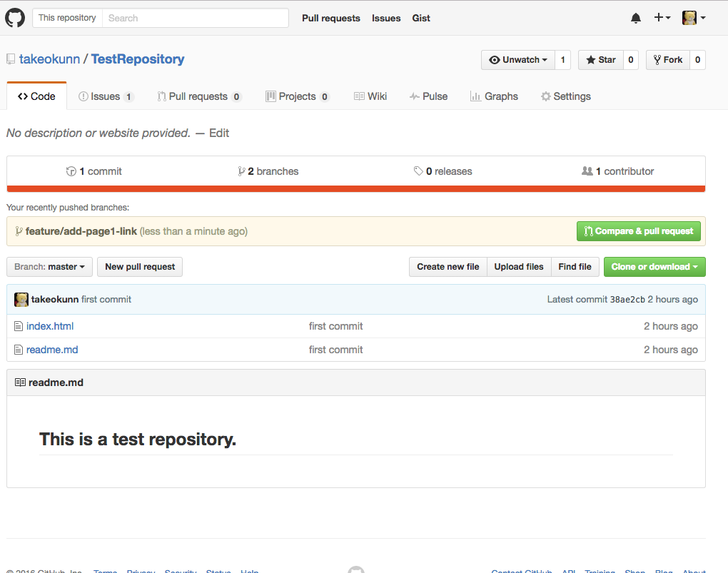Click the branches icon showing 2 branches
Viewport: 728px width, 573px height.
(x=242, y=171)
